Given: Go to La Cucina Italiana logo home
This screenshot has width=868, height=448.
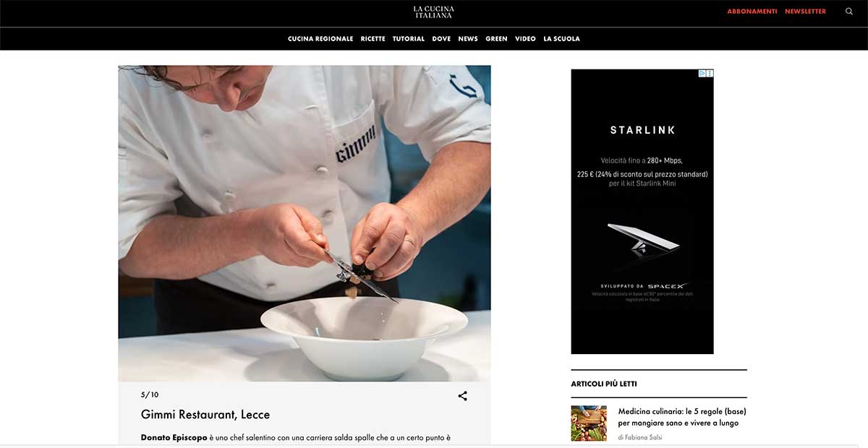Looking at the screenshot, I should [x=434, y=12].
